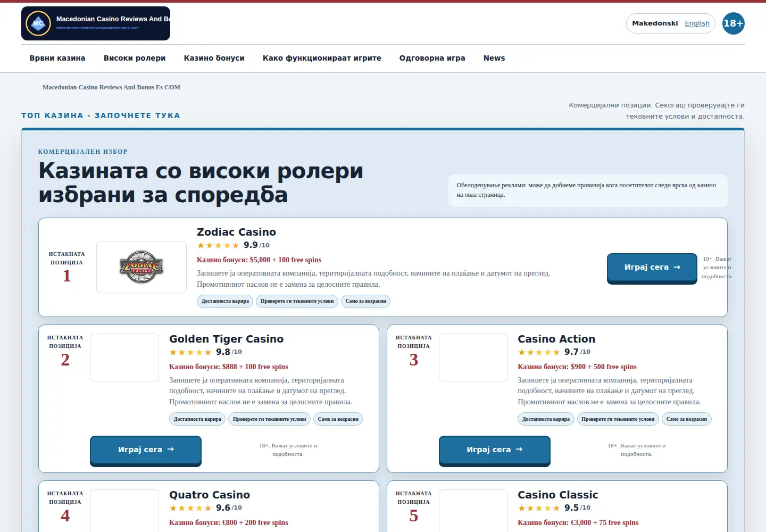Click Golden Tiger bonus $888 + 100 free spins

point(229,367)
